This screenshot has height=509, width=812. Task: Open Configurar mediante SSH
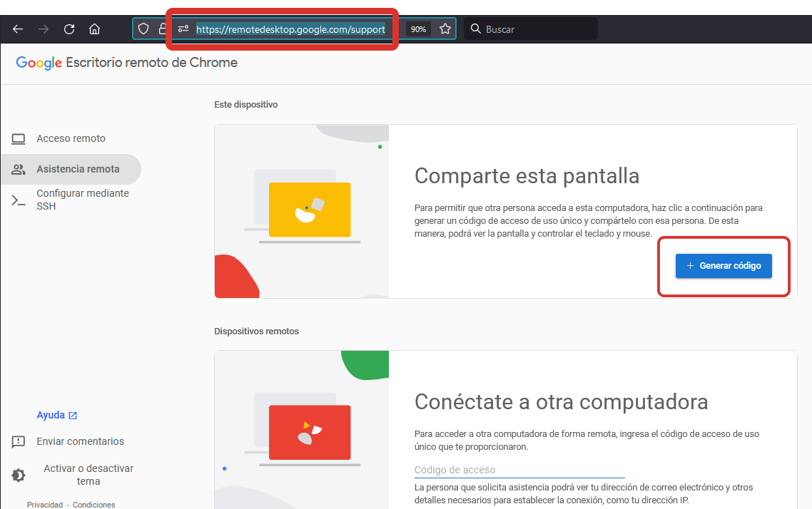pyautogui.click(x=82, y=200)
